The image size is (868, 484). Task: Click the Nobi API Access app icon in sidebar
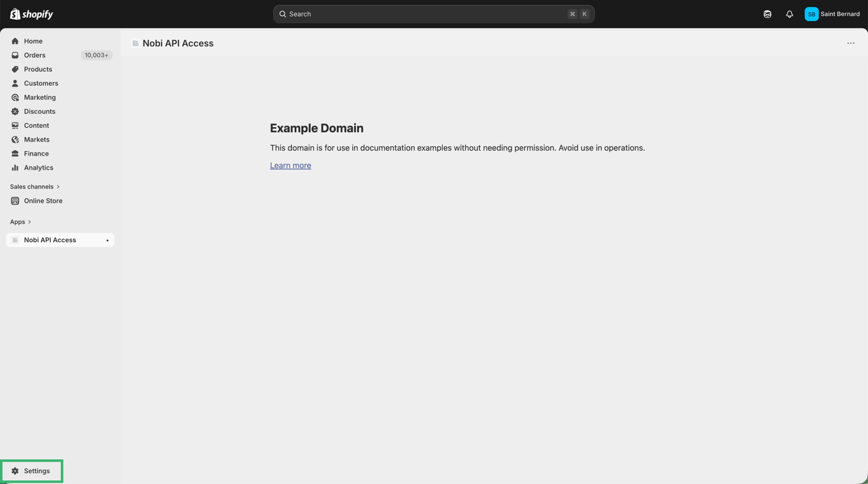(15, 240)
